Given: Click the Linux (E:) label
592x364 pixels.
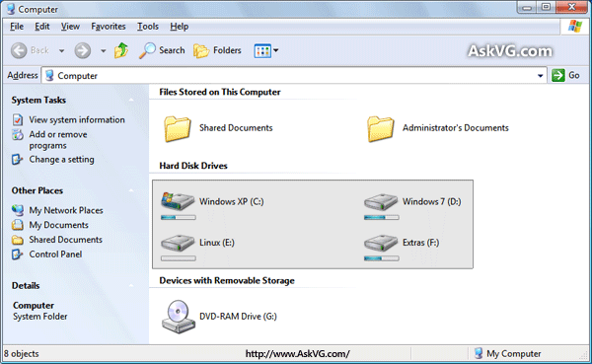Looking at the screenshot, I should [x=217, y=243].
